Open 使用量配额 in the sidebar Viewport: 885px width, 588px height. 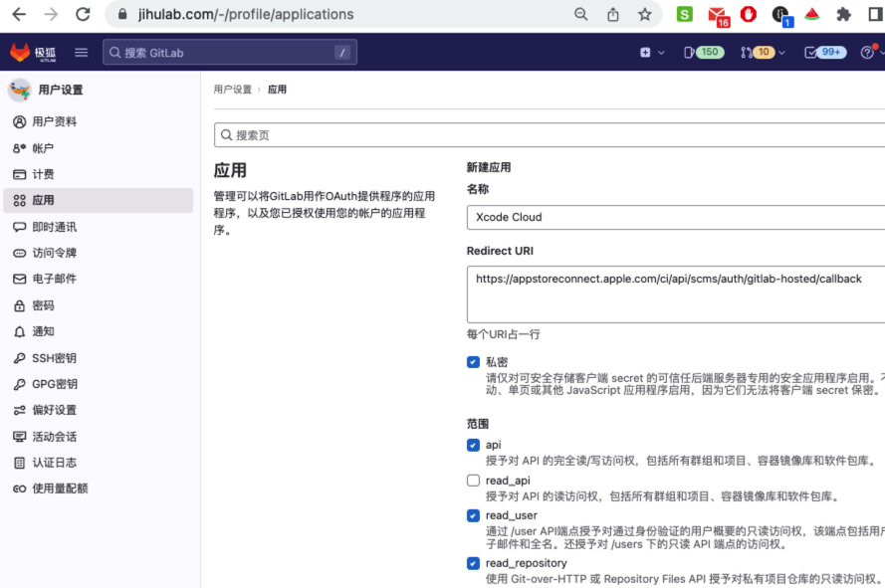(x=99, y=489)
